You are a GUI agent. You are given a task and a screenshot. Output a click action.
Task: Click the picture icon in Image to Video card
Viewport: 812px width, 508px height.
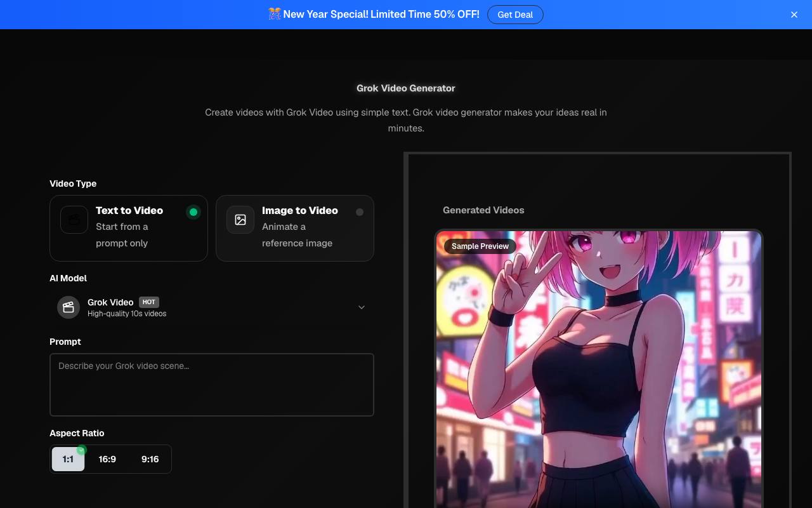240,220
